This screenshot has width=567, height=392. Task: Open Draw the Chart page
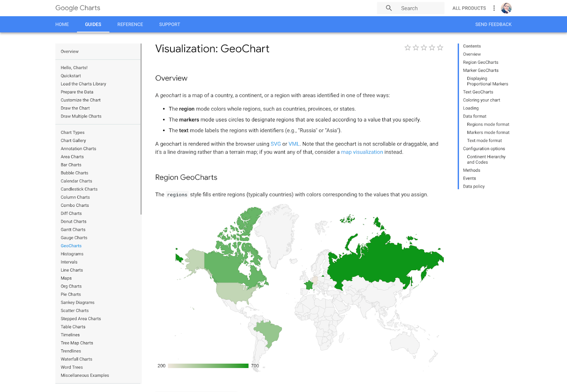(x=75, y=108)
